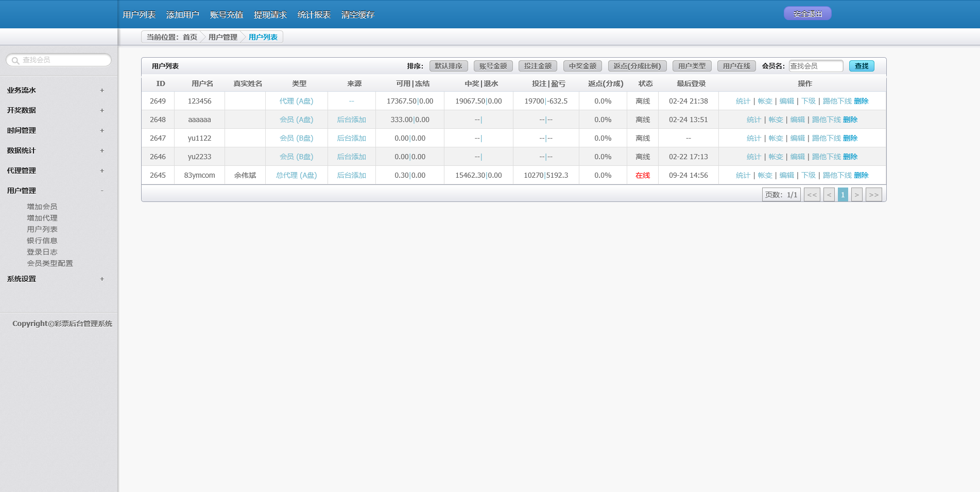The height and width of the screenshot is (492, 980).
Task: Sort by 用户类型
Action: click(692, 66)
